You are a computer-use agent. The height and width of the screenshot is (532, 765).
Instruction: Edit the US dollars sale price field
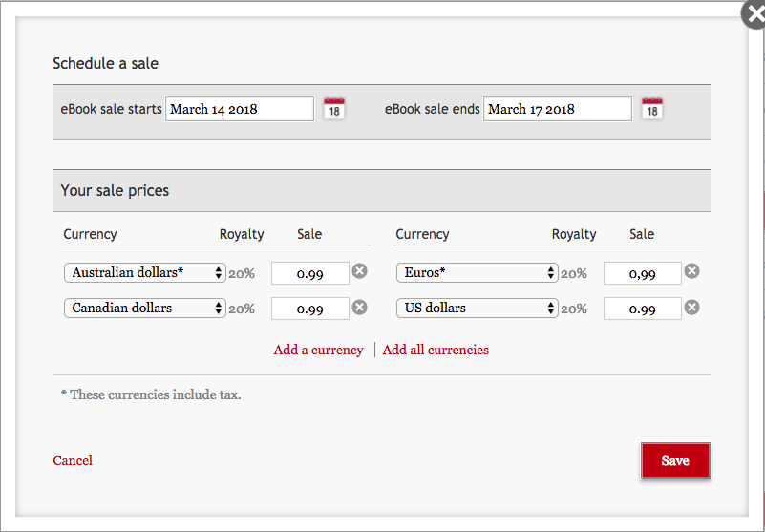642,309
